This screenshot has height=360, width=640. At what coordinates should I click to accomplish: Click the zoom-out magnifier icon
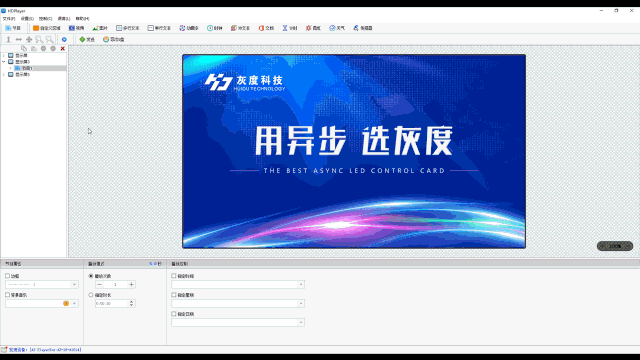pos(49,39)
